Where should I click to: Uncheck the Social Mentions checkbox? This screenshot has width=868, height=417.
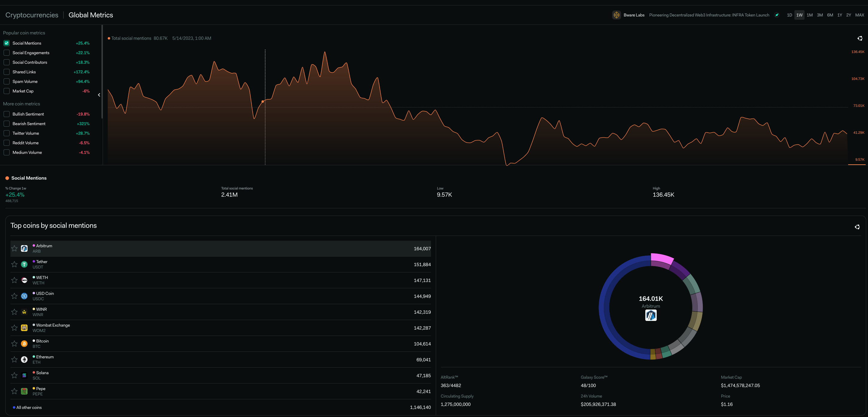coord(7,43)
